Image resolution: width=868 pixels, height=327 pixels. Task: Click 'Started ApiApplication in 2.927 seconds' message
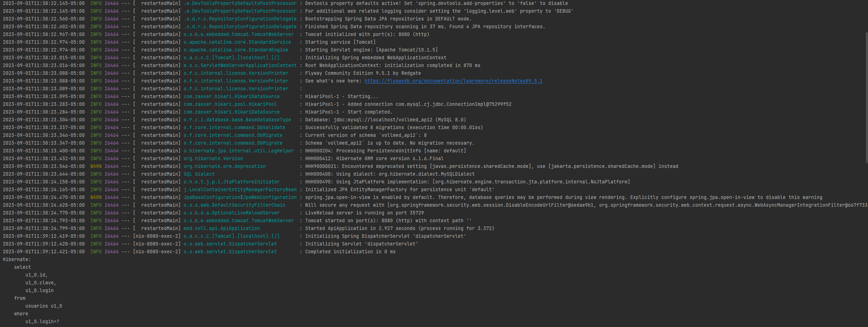pos(400,229)
